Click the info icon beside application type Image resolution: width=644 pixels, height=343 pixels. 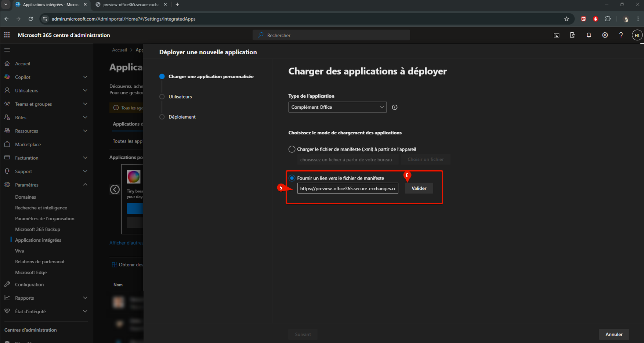tap(395, 107)
